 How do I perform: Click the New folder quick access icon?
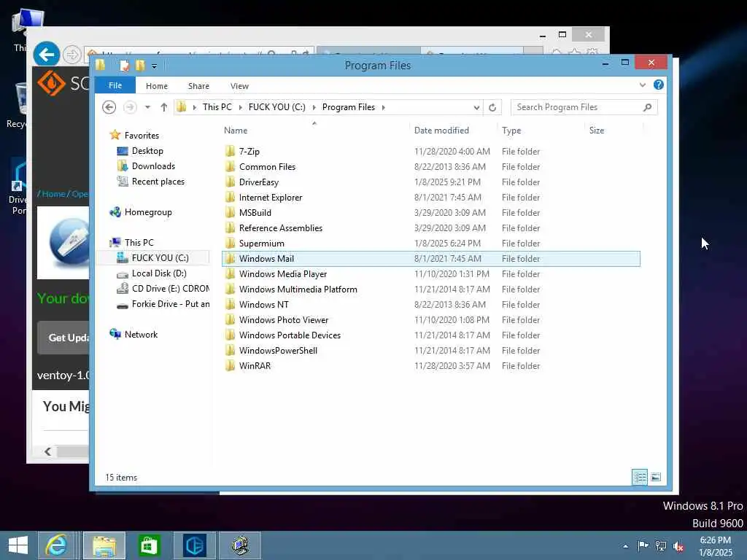point(140,65)
